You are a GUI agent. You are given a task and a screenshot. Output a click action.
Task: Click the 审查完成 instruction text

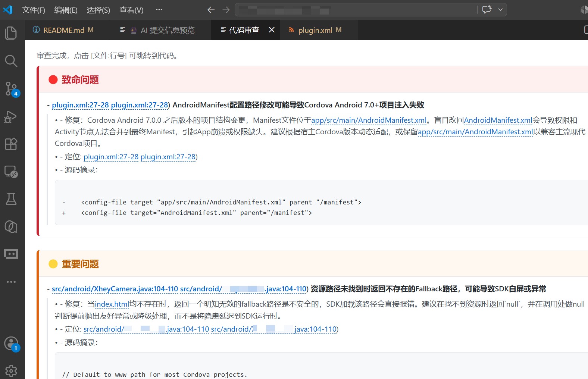tap(107, 56)
